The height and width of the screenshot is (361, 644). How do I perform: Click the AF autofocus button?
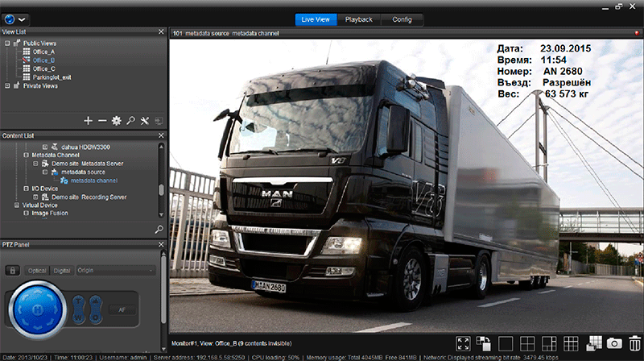122,310
